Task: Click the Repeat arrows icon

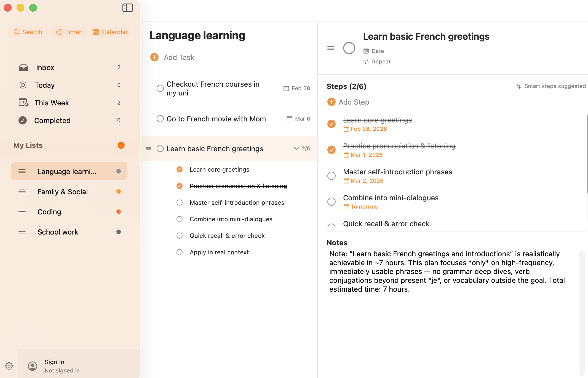Action: tap(366, 62)
